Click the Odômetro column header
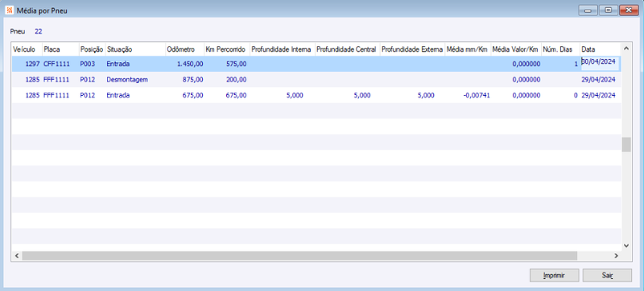644x291 pixels. (x=185, y=49)
